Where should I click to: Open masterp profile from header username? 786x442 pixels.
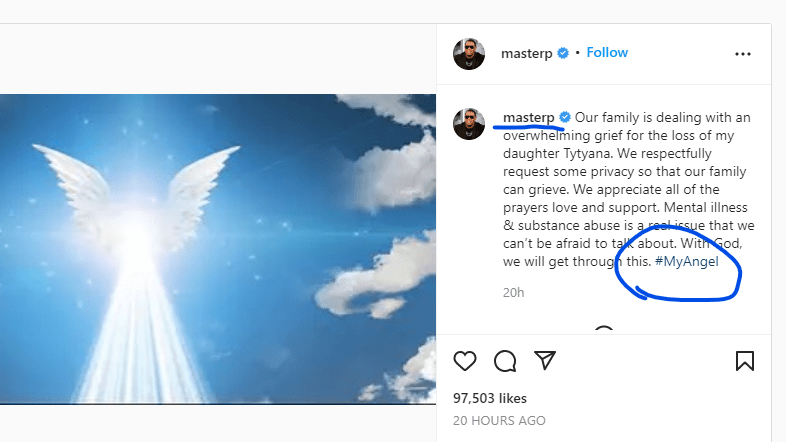point(527,53)
